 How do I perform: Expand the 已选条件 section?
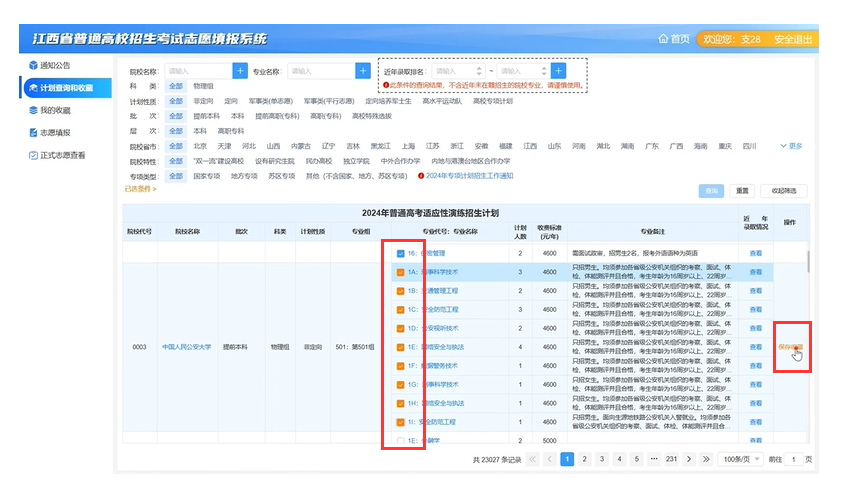pyautogui.click(x=140, y=188)
